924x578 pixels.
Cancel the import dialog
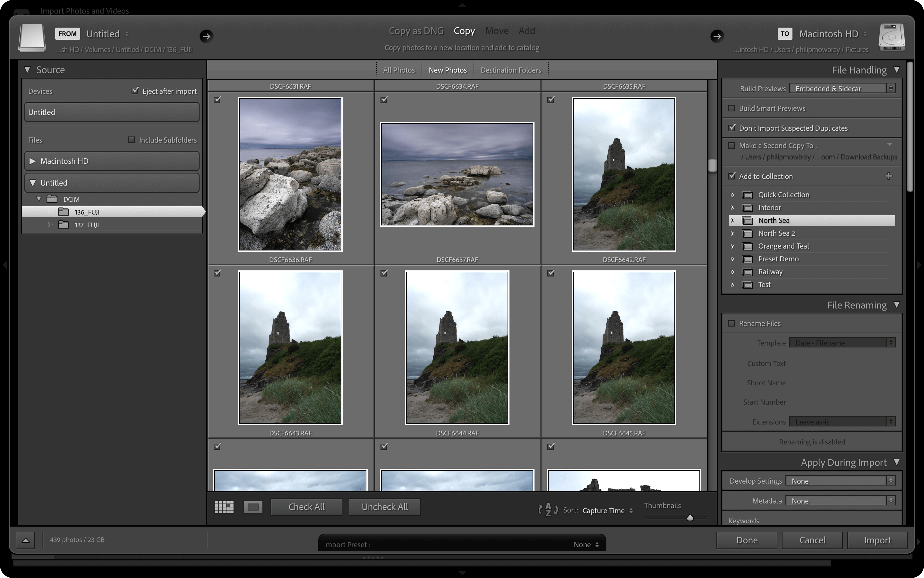(x=812, y=540)
